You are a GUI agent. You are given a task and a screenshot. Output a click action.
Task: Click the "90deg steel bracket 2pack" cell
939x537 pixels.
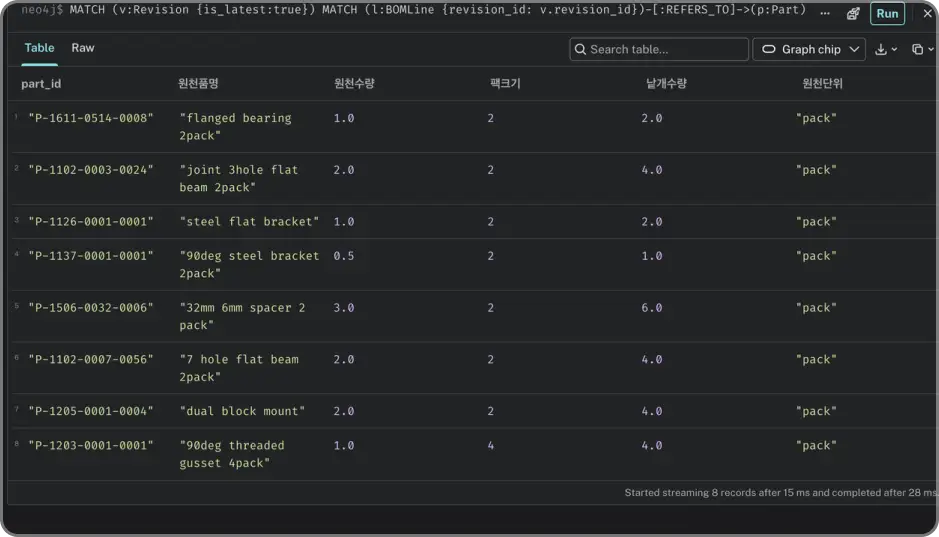point(249,265)
